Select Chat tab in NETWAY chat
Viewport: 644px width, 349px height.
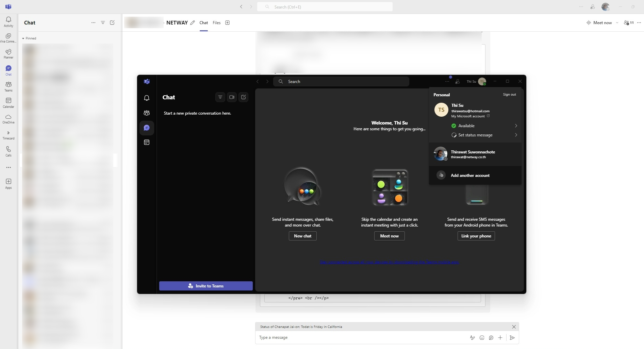tap(204, 23)
